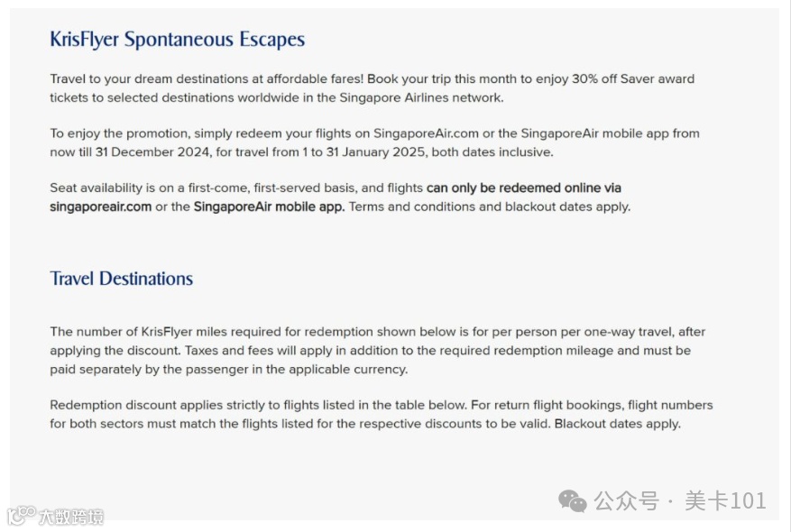Click the WeChat logo icon in watermark
The width and height of the screenshot is (791, 532).
[x=573, y=500]
